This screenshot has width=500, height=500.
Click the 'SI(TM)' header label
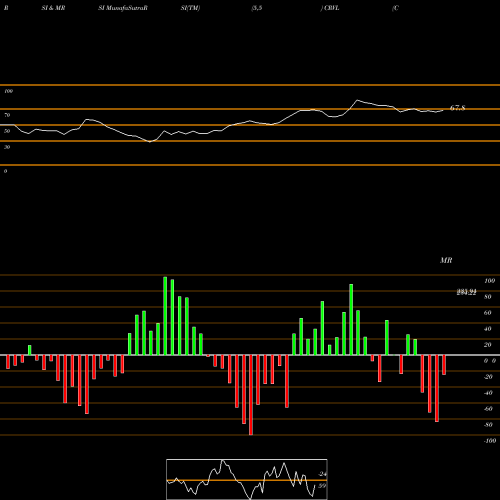pos(190,8)
